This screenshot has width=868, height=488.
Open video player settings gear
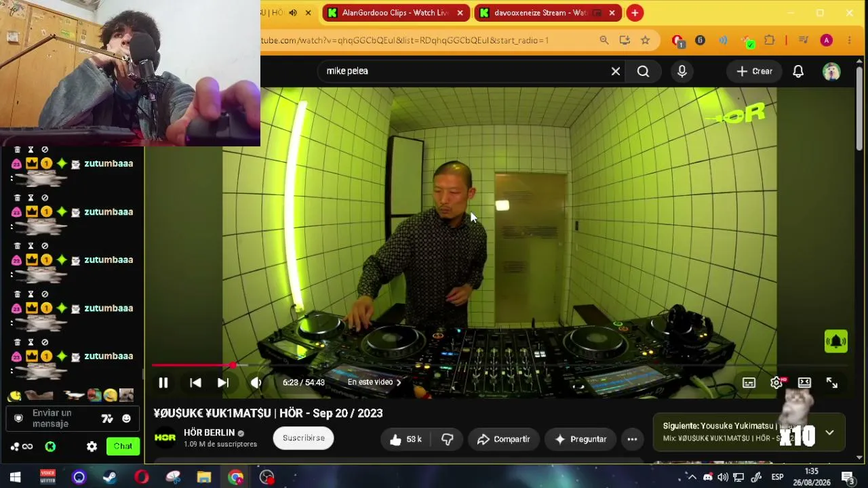click(776, 383)
